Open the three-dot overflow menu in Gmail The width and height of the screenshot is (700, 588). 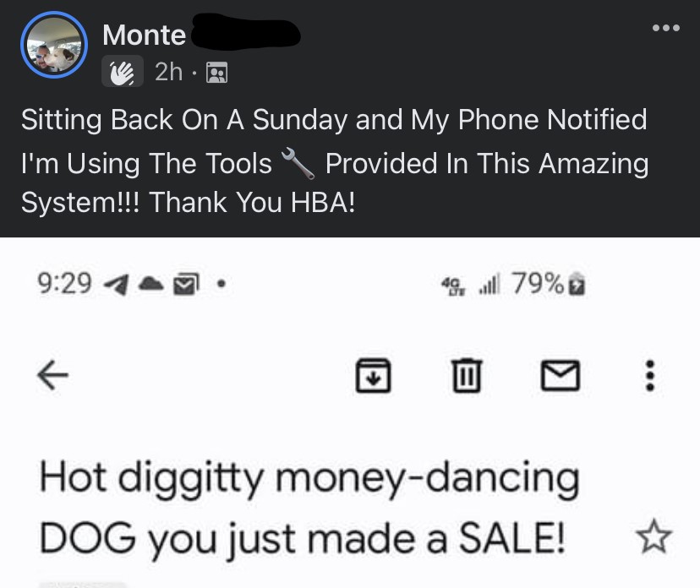(x=648, y=376)
